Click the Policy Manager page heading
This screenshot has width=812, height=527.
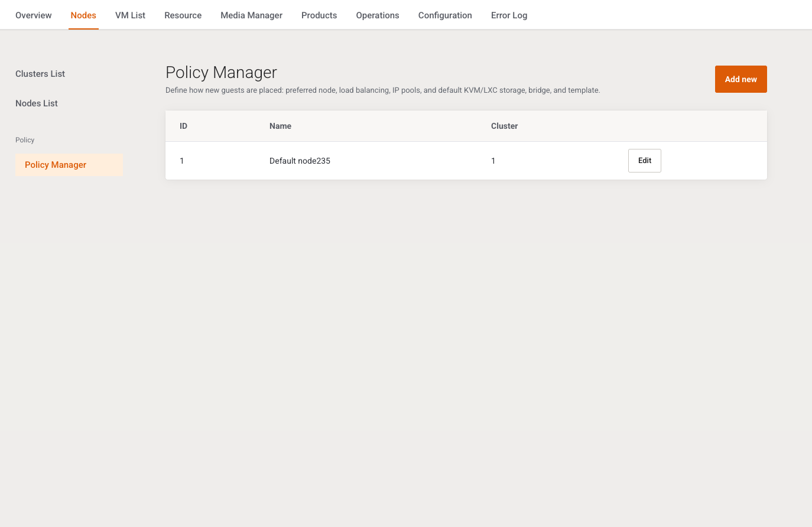click(x=221, y=72)
